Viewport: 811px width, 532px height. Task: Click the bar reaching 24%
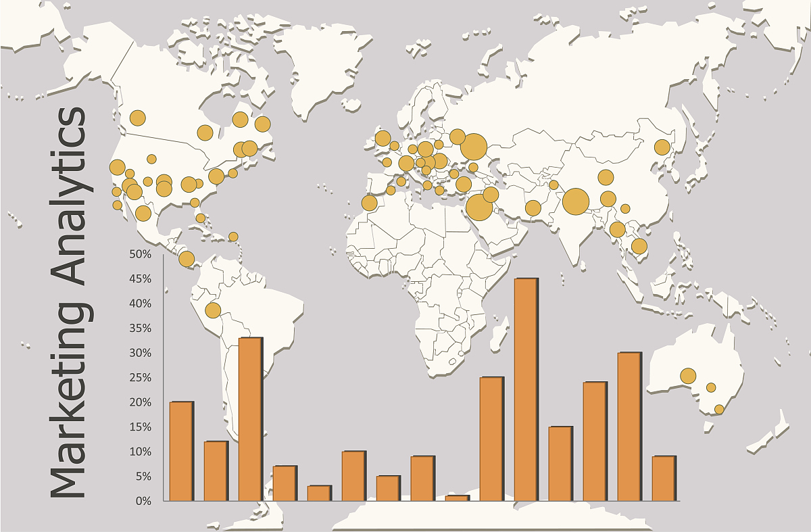coord(595,441)
